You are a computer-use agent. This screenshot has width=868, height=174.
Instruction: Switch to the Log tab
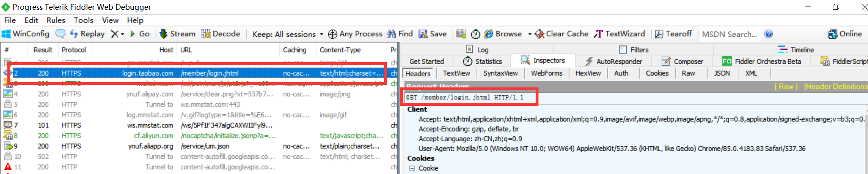(477, 49)
